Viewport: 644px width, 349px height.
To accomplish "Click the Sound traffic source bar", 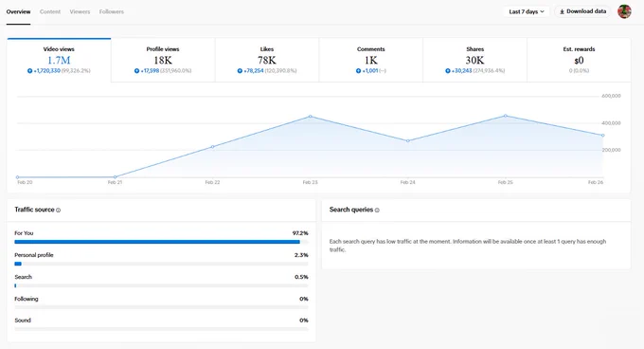I will pos(161,329).
